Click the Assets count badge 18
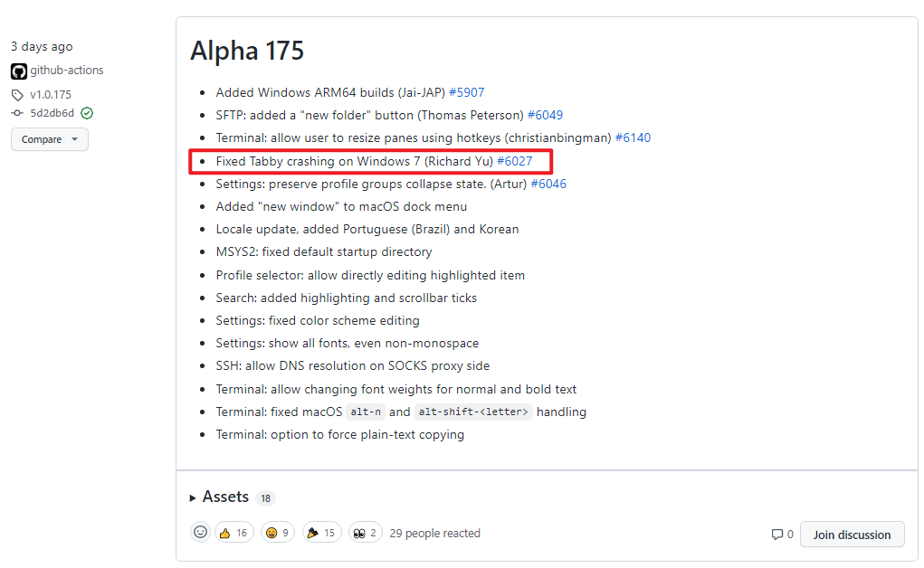Image resolution: width=924 pixels, height=568 pixels. point(266,498)
